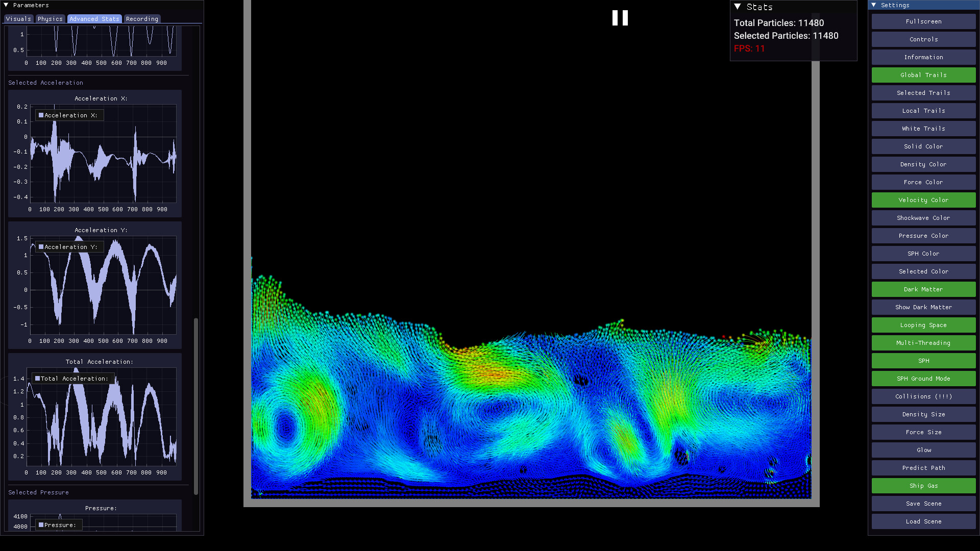Turn off Velocity Color mode
This screenshot has width=980, height=551.
point(923,200)
